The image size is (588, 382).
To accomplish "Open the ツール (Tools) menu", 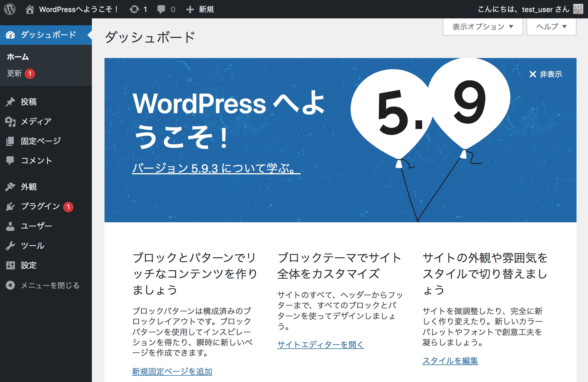I will pos(32,246).
